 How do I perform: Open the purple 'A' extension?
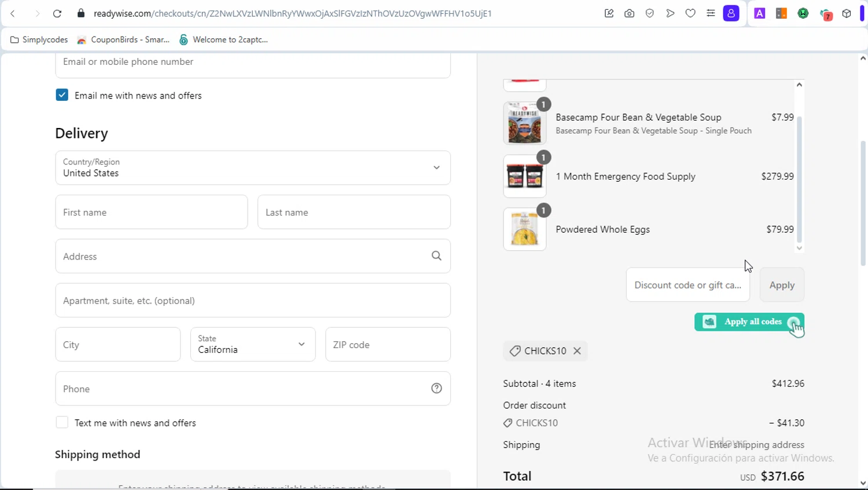(x=760, y=13)
